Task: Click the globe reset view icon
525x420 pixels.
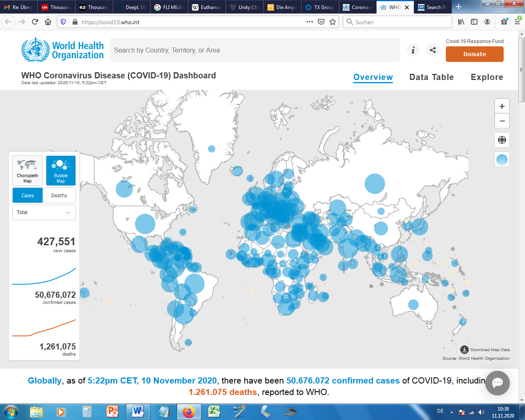Action: [502, 140]
